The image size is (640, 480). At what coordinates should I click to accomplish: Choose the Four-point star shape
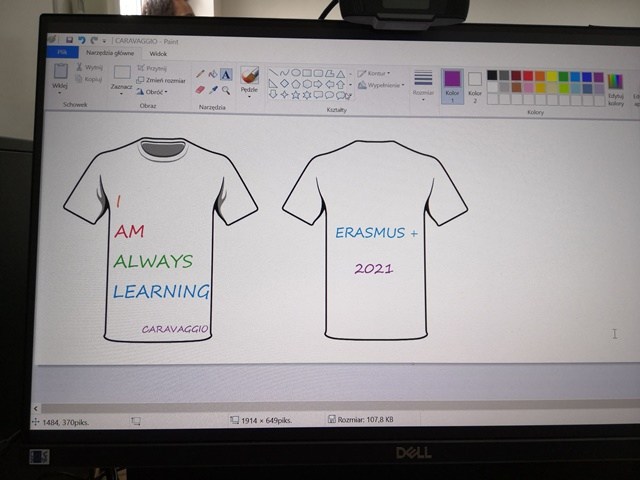(x=284, y=95)
